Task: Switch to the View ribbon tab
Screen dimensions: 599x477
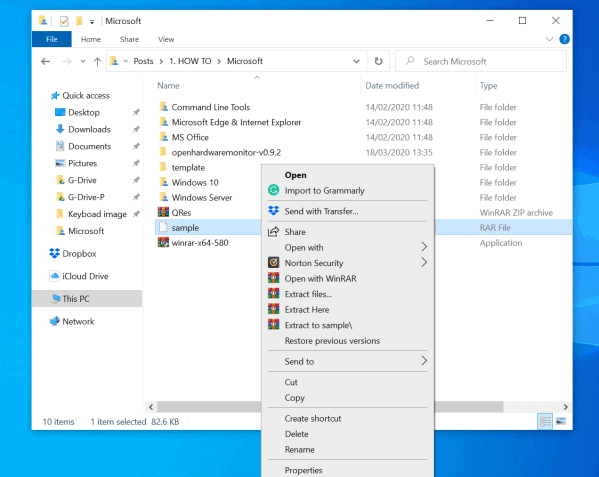Action: (166, 39)
